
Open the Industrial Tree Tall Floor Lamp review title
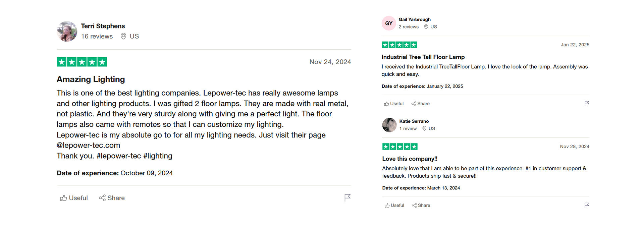[423, 57]
